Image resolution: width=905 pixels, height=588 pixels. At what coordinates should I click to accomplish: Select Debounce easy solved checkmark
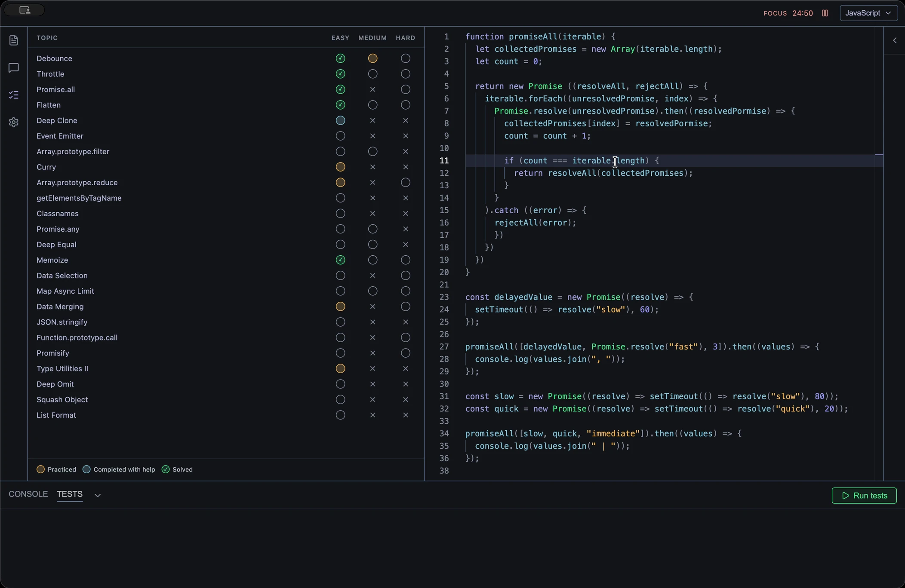click(x=340, y=58)
